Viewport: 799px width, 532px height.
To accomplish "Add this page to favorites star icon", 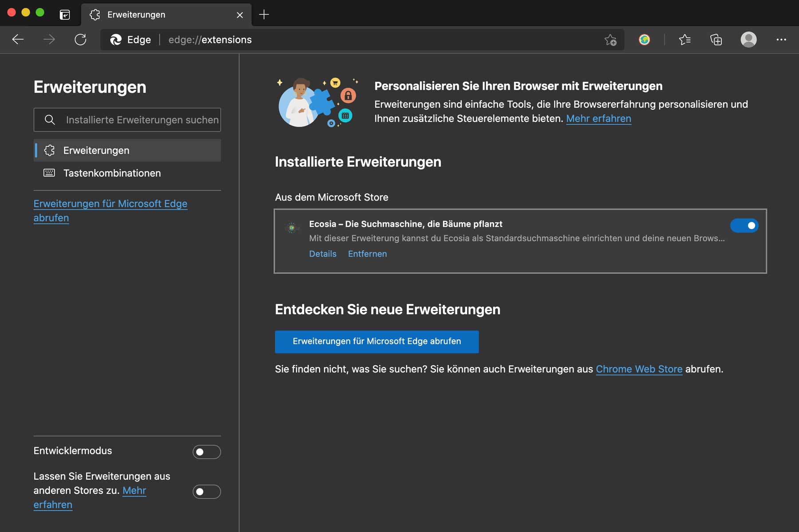I will 610,40.
